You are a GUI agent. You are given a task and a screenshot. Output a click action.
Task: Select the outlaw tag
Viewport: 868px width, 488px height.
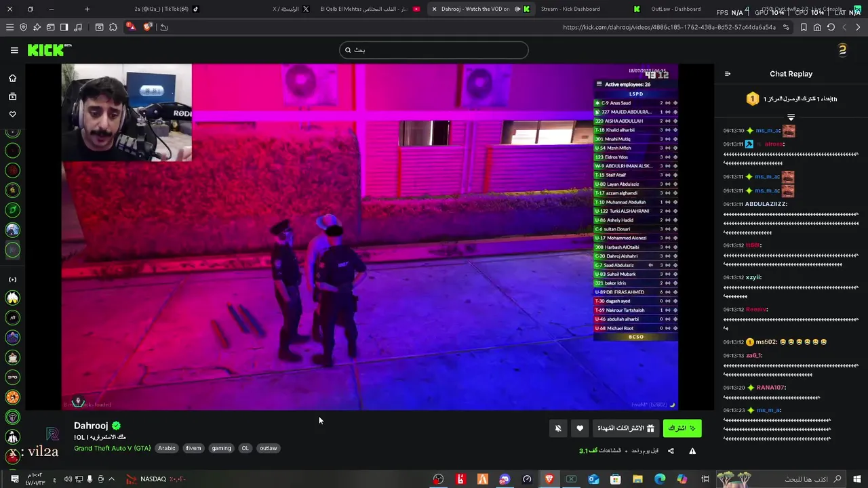(x=269, y=448)
